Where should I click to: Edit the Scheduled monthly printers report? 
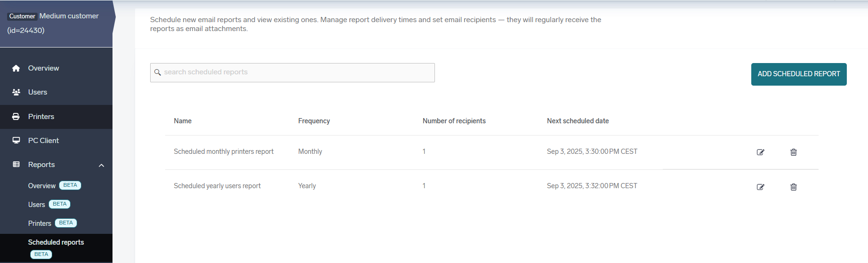click(x=760, y=152)
